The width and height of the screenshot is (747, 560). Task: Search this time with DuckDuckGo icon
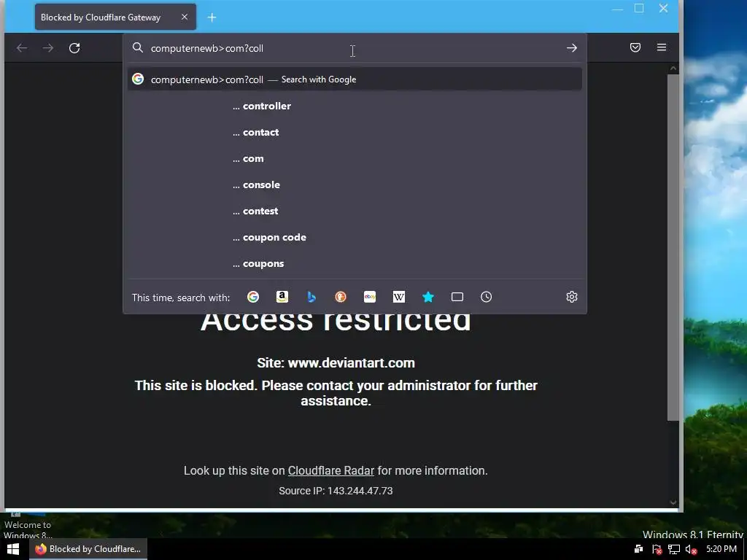point(341,297)
